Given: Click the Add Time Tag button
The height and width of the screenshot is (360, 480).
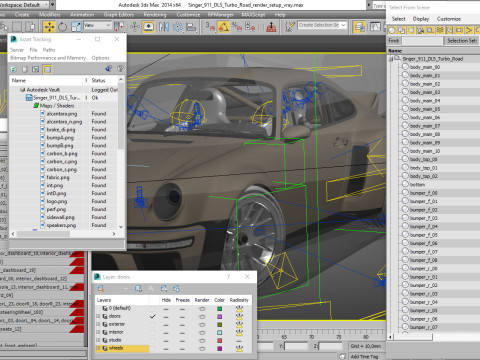Looking at the screenshot, I should (364, 357).
